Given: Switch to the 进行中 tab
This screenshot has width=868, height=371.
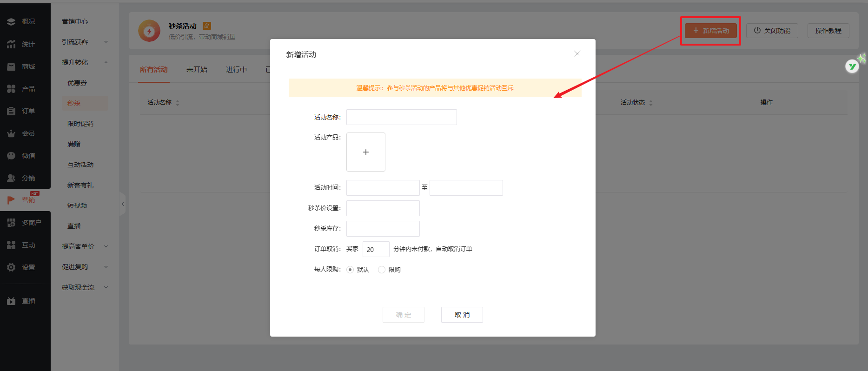Looking at the screenshot, I should pos(236,70).
